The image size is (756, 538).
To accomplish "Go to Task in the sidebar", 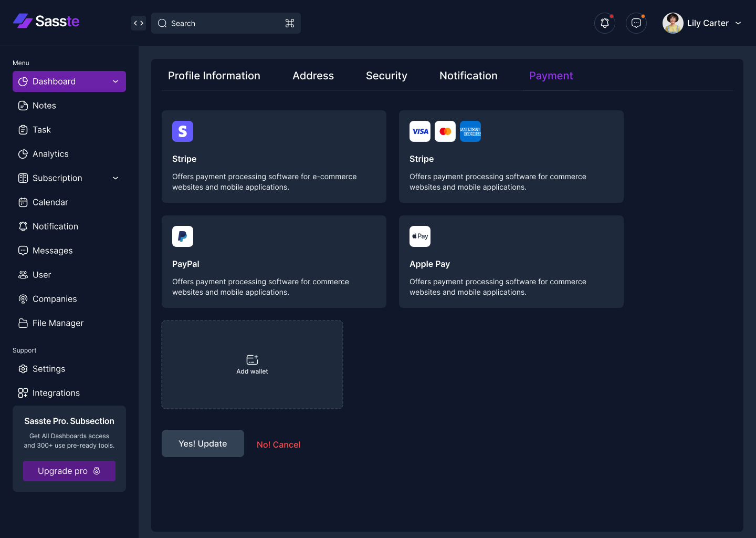I will (x=69, y=130).
